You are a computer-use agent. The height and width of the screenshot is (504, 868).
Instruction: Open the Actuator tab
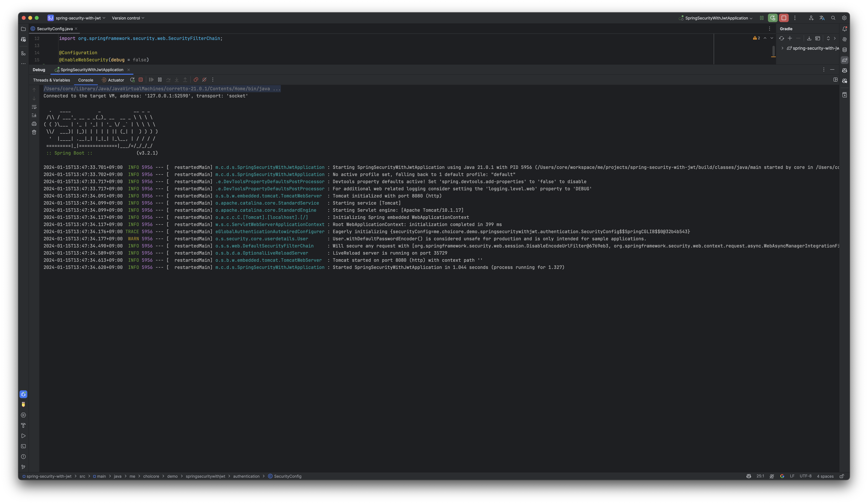pos(113,80)
